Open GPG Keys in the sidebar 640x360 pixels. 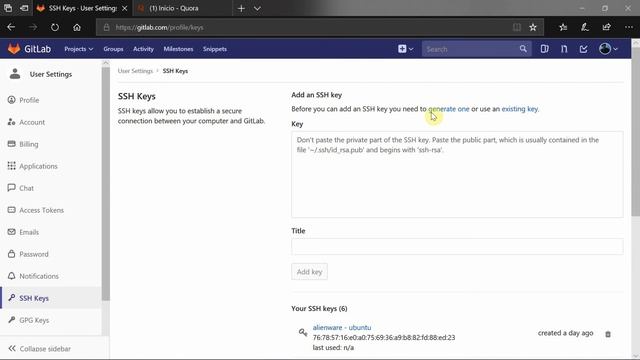pyautogui.click(x=34, y=320)
